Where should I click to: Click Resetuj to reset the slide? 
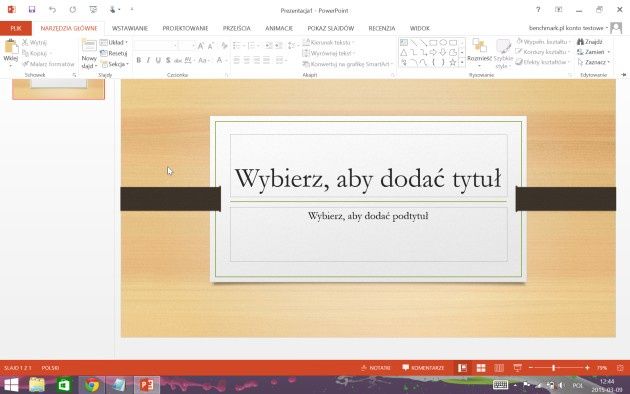click(114, 53)
